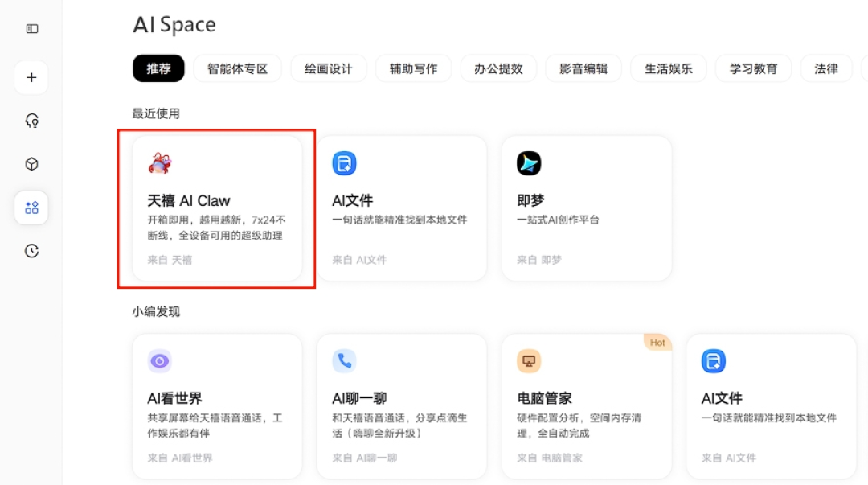Select the 推荐 tab
The image size is (868, 485).
pyautogui.click(x=158, y=68)
